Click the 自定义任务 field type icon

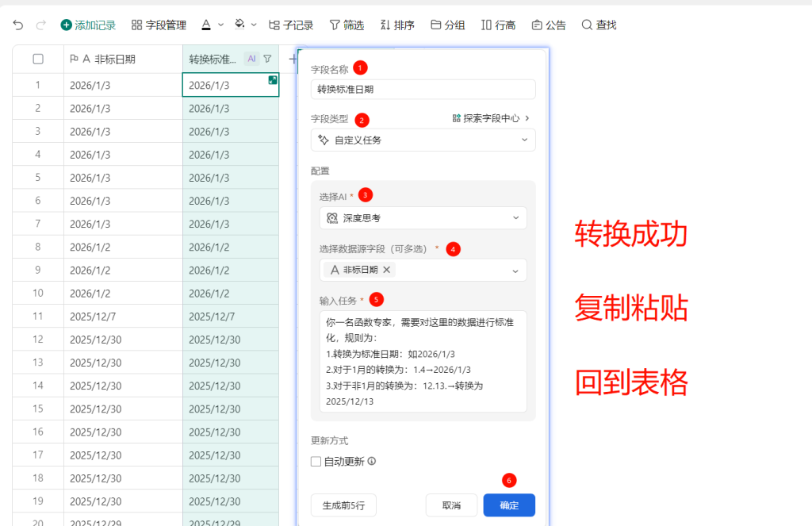(x=324, y=140)
